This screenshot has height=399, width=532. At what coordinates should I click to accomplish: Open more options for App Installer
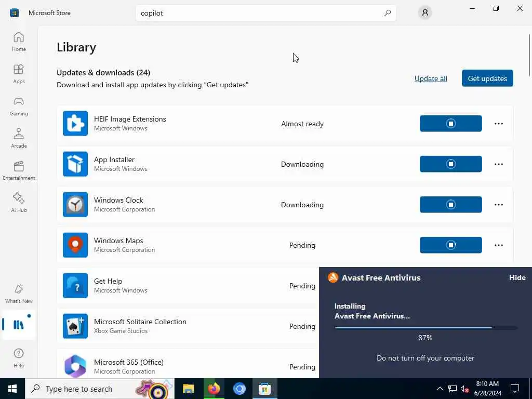click(x=498, y=164)
